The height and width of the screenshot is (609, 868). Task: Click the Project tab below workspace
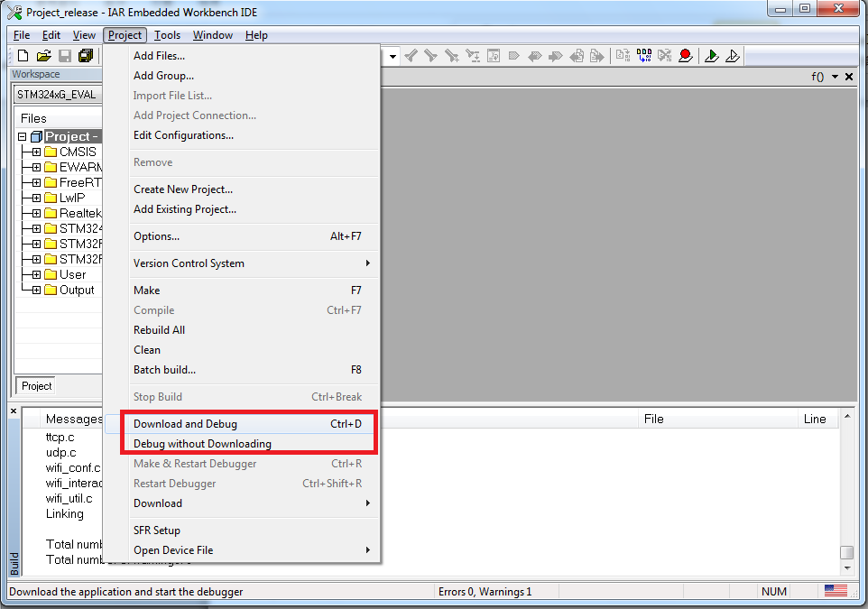36,386
